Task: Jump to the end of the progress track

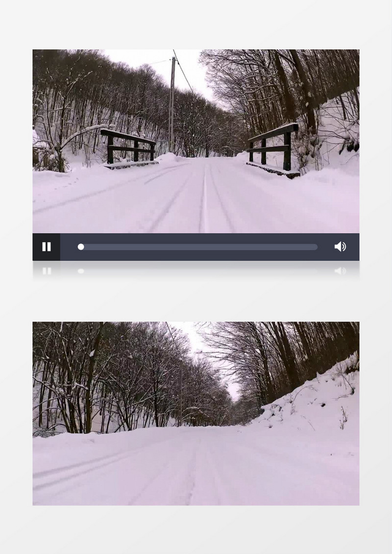Action: tap(316, 247)
